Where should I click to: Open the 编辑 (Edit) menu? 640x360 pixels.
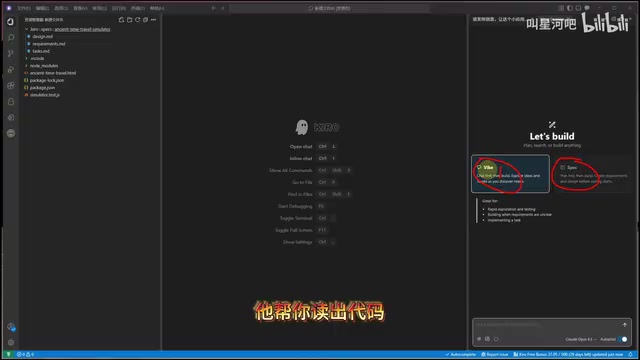42,8
